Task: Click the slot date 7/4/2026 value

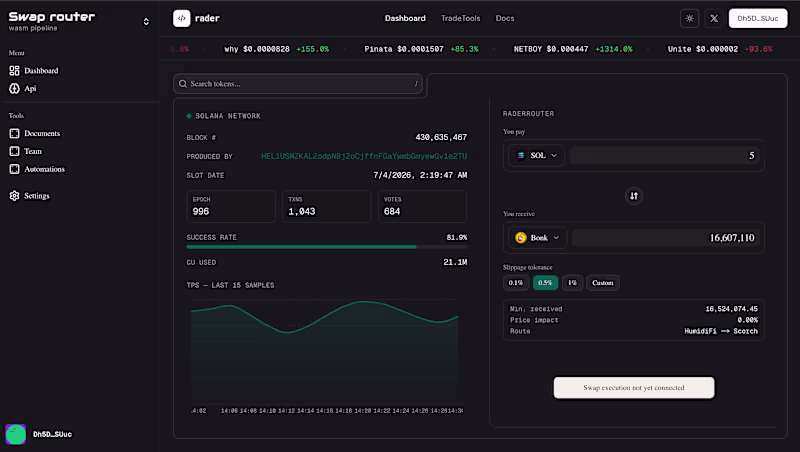Action: click(x=420, y=175)
